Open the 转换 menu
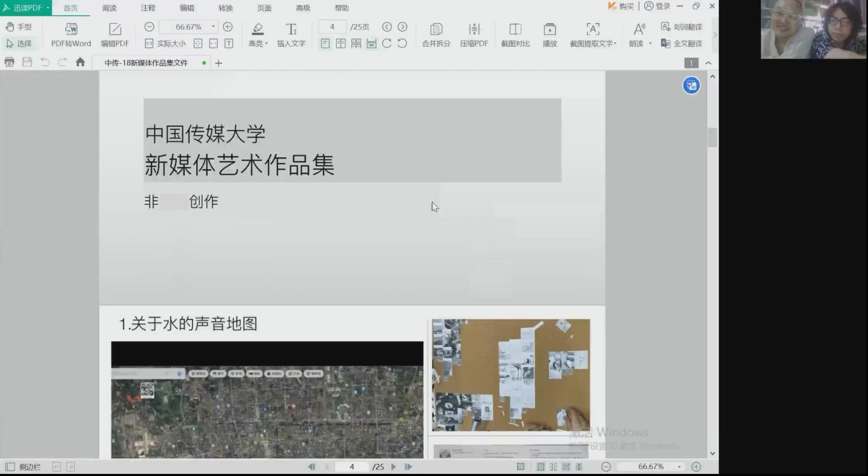Screen dimensions: 868x476 click(226, 8)
